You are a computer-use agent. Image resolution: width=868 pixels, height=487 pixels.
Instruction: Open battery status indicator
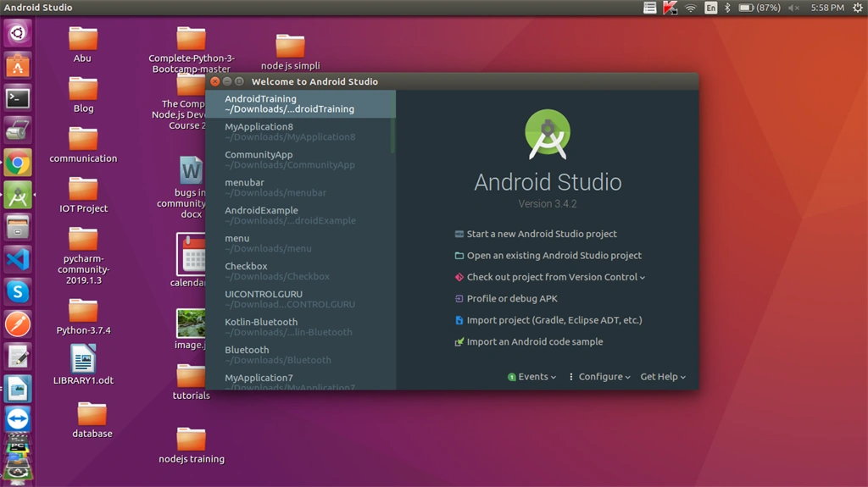click(x=759, y=8)
